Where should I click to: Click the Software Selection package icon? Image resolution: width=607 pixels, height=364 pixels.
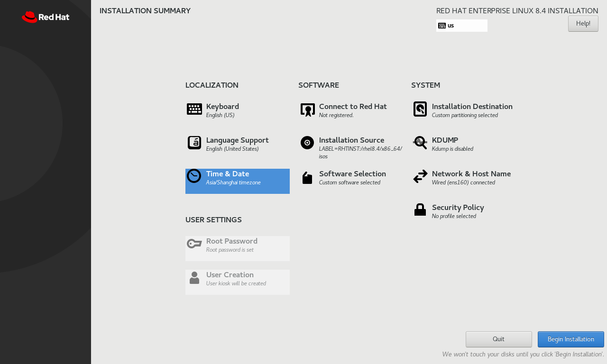(x=307, y=178)
